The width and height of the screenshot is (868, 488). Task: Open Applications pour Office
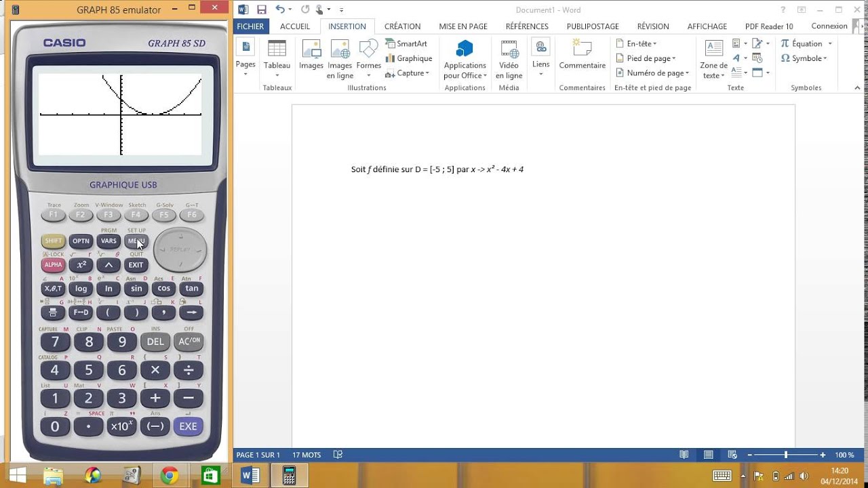[465, 58]
